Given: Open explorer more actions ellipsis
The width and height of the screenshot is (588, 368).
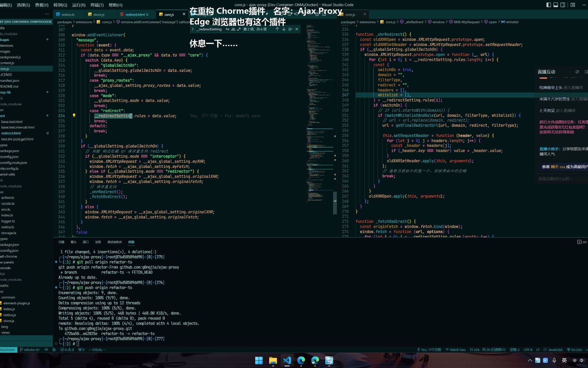Looking at the screenshot, I should [47, 14].
